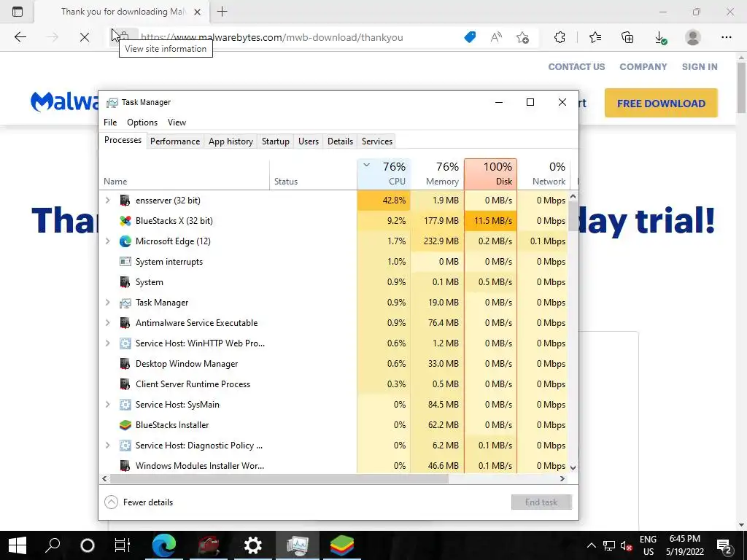Switch to the Users tab
Image resolution: width=747 pixels, height=560 pixels.
tap(309, 141)
